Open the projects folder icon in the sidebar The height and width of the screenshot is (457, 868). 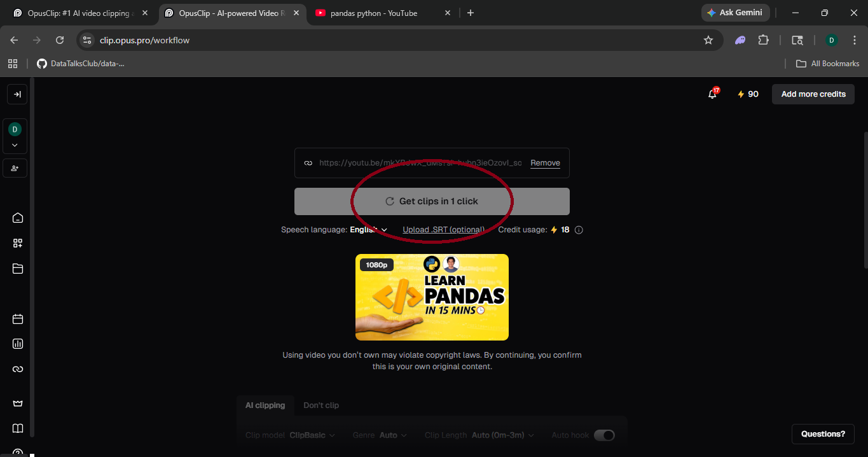pos(18,269)
